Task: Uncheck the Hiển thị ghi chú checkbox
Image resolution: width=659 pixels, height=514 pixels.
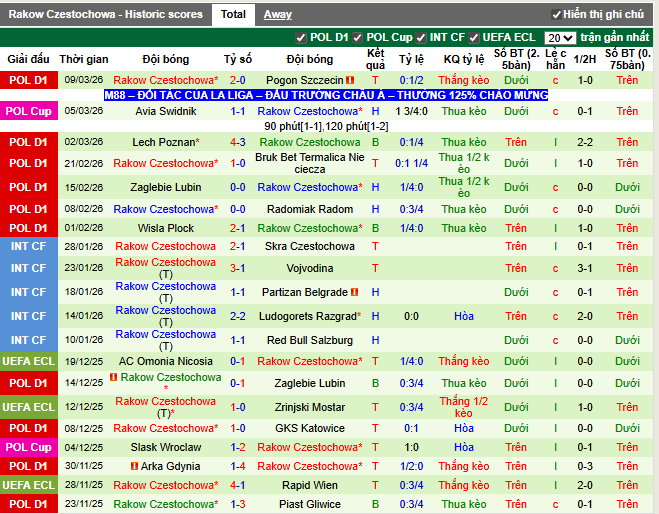Action: pos(556,15)
